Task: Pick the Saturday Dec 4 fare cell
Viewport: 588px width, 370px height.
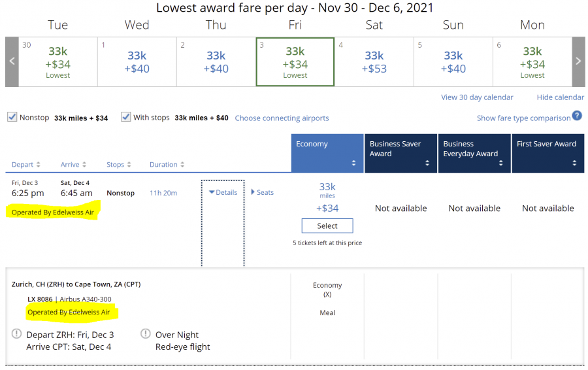Action: click(x=374, y=62)
